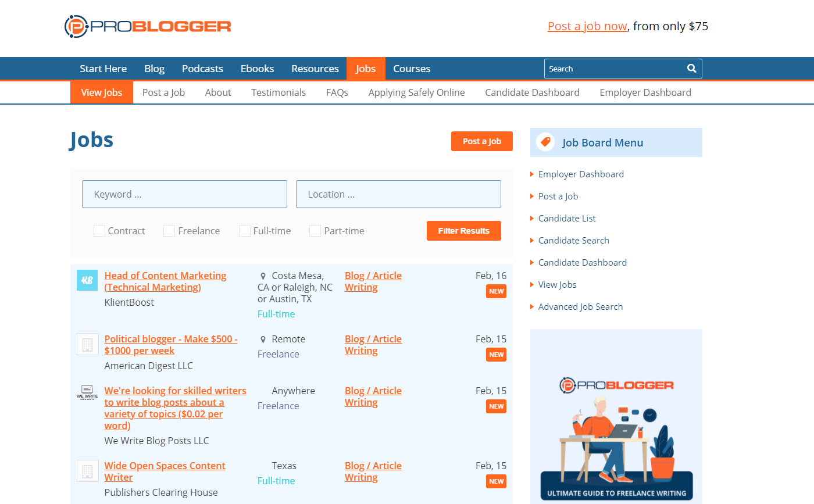814x504 pixels.
Task: Click the orange Post a Job button
Action: pos(482,141)
